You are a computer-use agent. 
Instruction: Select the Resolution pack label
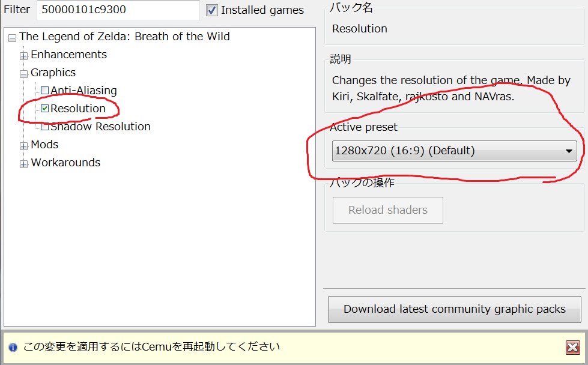[78, 108]
